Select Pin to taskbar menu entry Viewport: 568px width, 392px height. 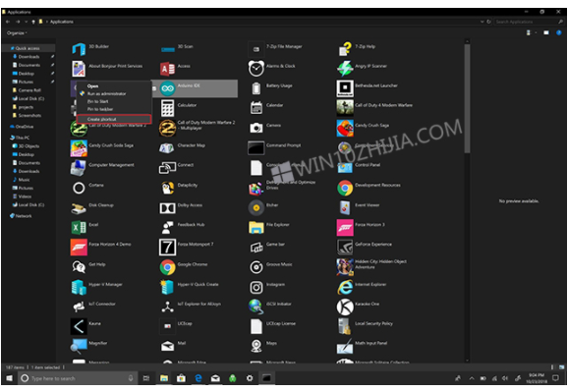(x=100, y=109)
